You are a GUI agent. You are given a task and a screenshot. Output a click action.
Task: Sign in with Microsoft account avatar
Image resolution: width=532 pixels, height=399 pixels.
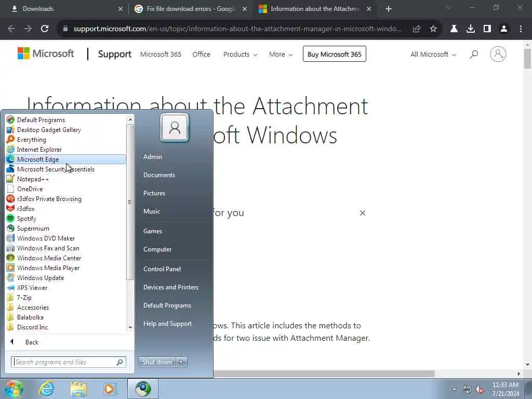click(498, 54)
